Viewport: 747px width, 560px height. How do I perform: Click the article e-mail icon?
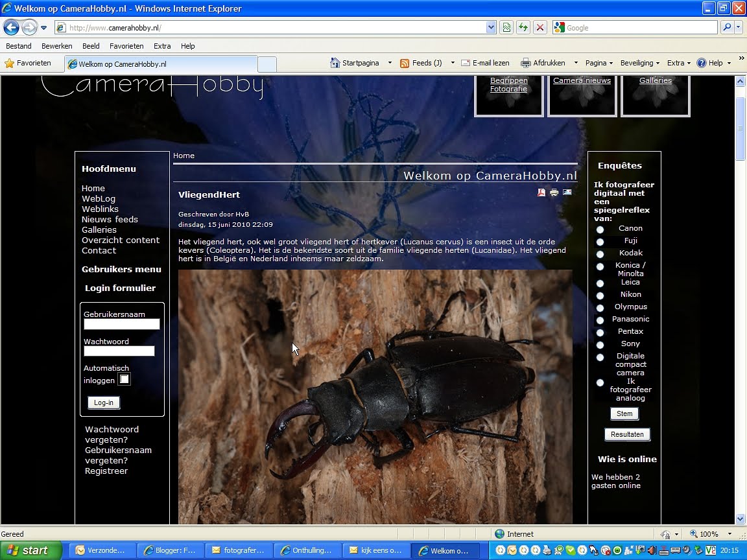567,192
